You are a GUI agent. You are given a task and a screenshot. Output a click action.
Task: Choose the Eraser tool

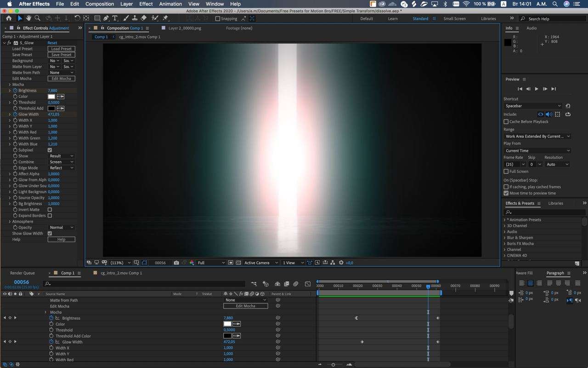coord(144,18)
